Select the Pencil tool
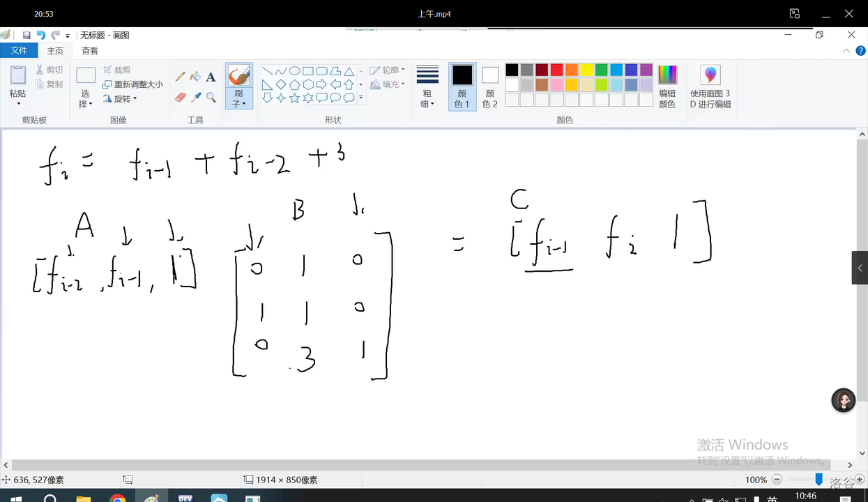This screenshot has height=502, width=868. (x=181, y=77)
